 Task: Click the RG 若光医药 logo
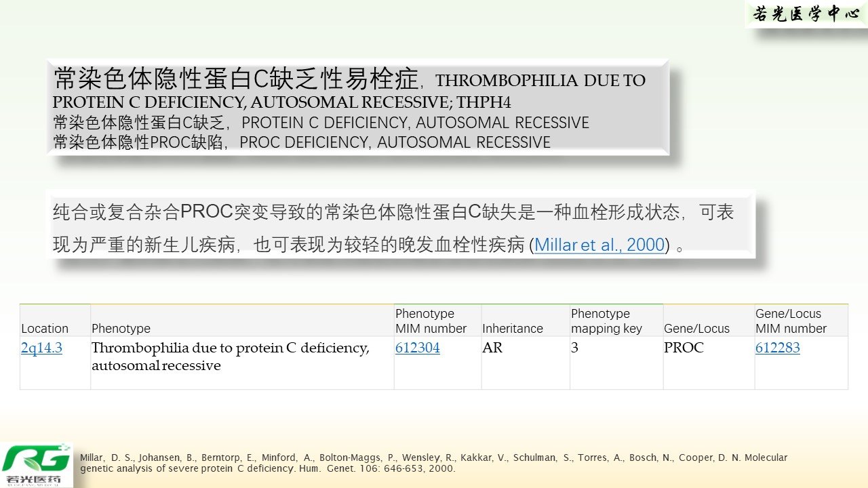coord(36,465)
